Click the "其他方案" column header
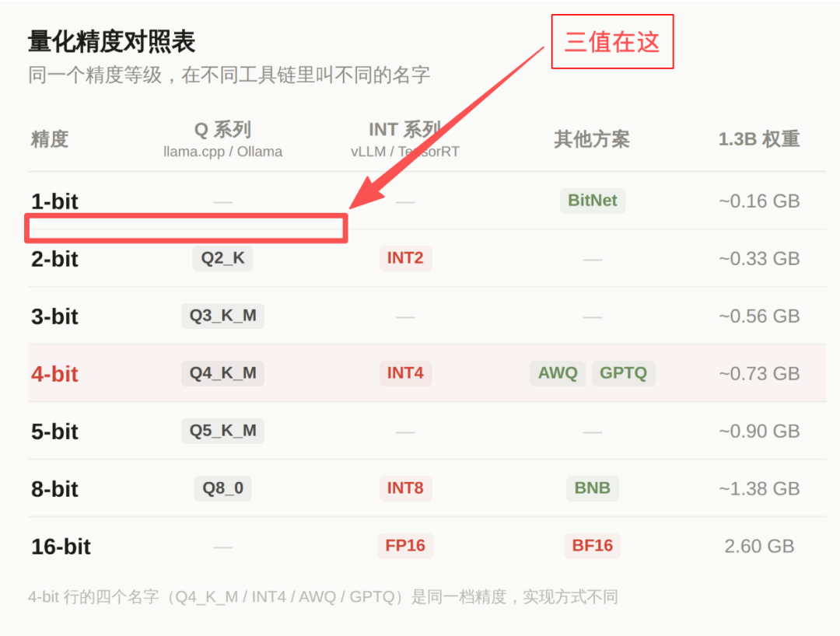This screenshot has width=840, height=636. [x=592, y=139]
